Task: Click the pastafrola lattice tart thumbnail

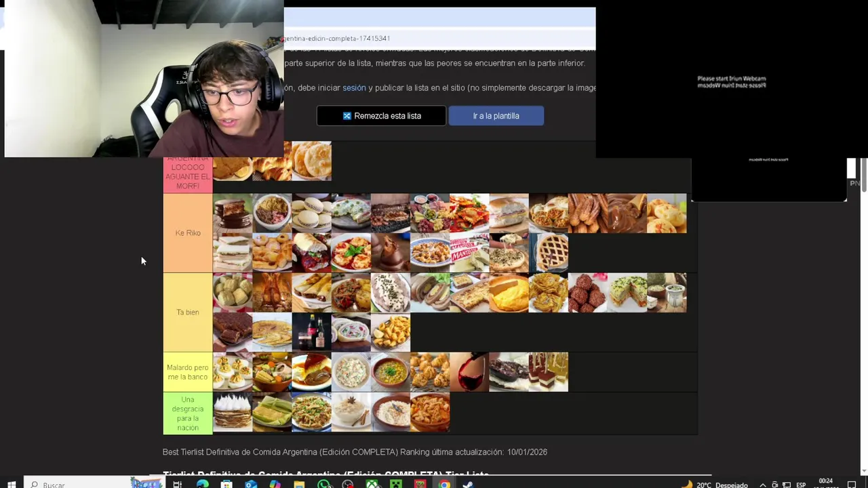Action: (x=549, y=253)
